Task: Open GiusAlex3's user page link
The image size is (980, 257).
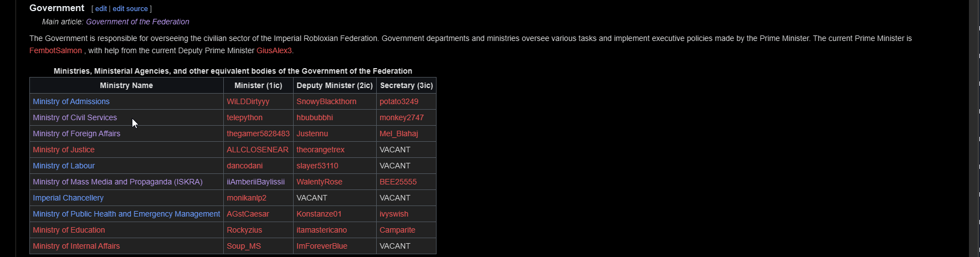Action: [x=274, y=50]
